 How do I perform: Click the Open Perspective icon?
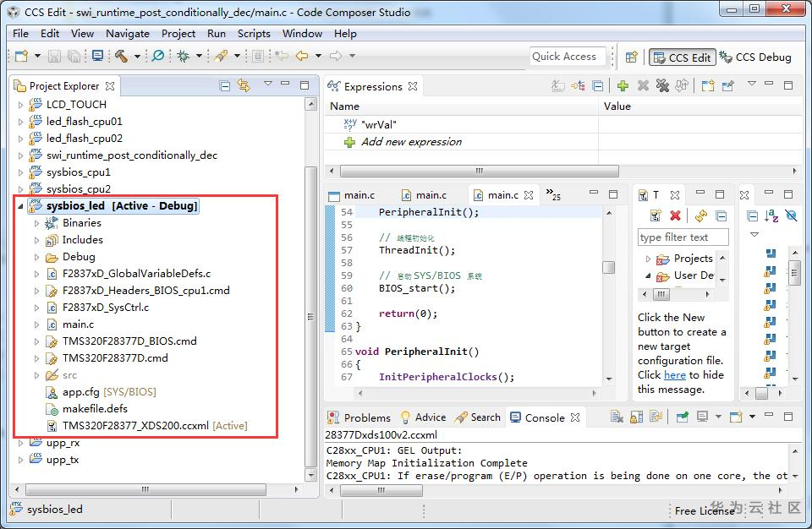point(631,57)
